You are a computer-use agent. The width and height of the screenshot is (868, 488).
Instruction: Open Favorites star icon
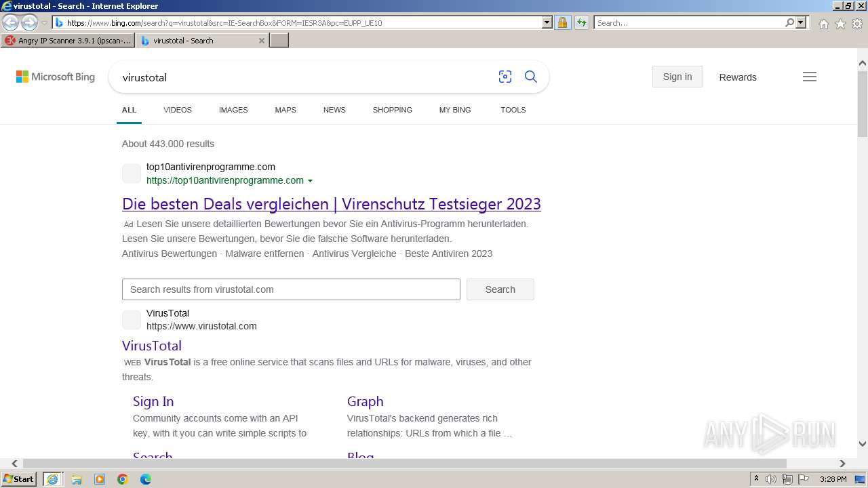[840, 24]
